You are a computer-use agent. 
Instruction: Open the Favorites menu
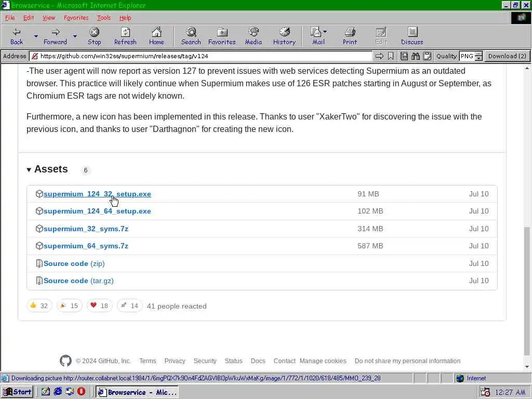(x=76, y=18)
